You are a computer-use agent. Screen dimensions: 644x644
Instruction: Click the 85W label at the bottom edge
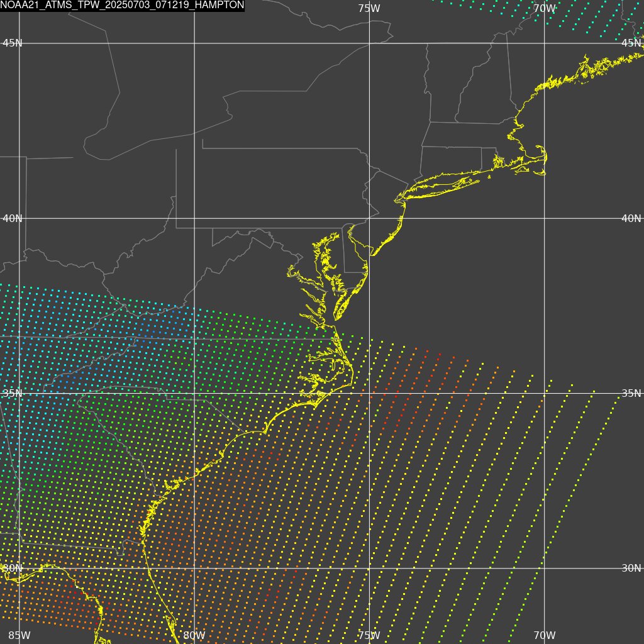[19, 635]
